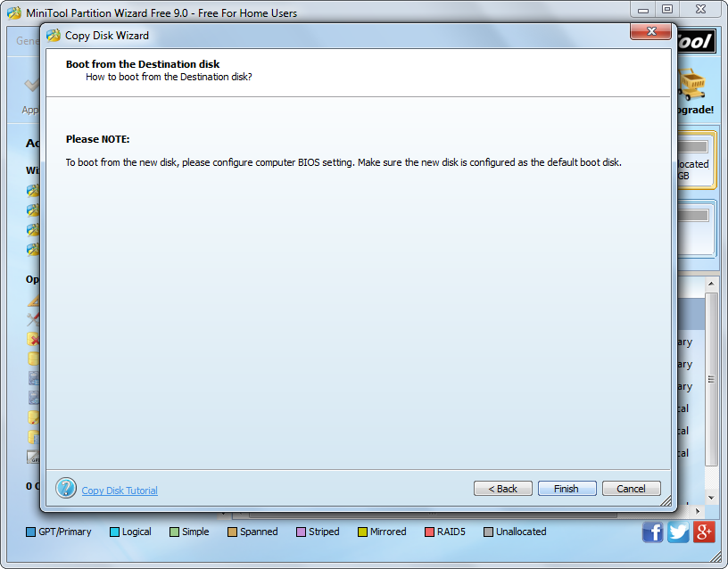Click the Unallocated legend label
The image size is (728, 569).
tap(521, 532)
